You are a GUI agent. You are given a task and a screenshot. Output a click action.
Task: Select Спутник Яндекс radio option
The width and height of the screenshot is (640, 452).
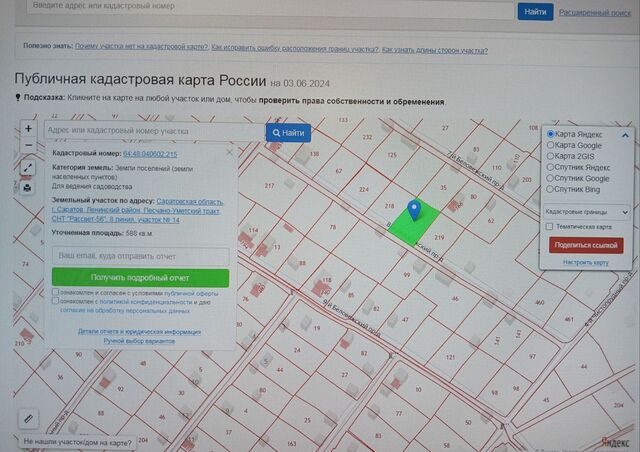(x=550, y=167)
